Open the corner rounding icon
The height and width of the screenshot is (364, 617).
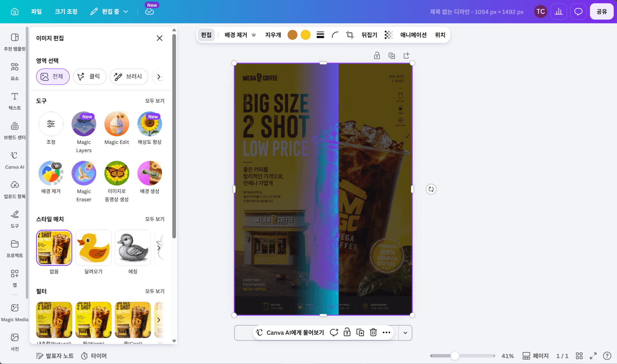click(x=335, y=35)
